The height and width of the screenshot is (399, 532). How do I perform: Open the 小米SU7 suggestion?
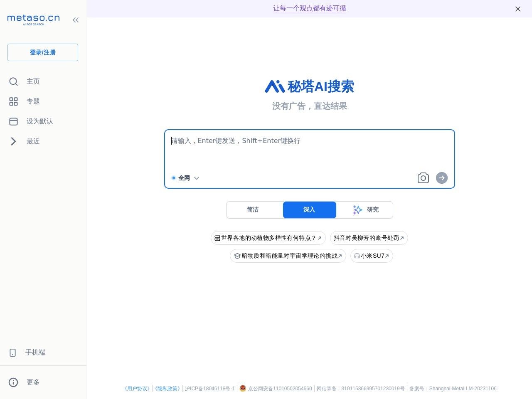click(372, 256)
